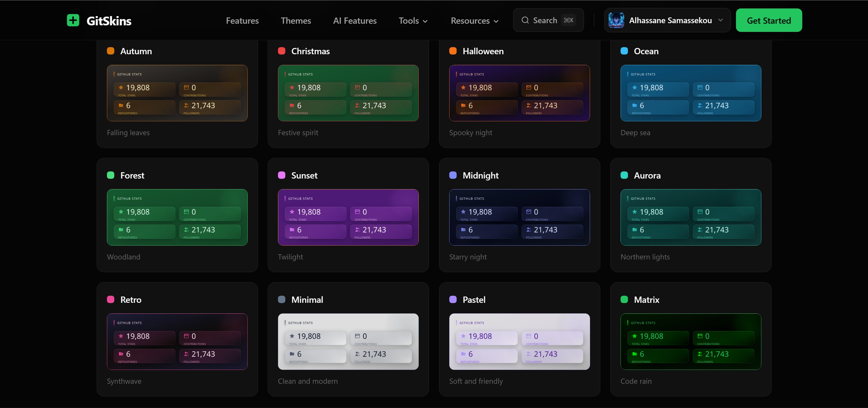Select the Midnight theme preview card
The height and width of the screenshot is (408, 868).
click(x=519, y=217)
